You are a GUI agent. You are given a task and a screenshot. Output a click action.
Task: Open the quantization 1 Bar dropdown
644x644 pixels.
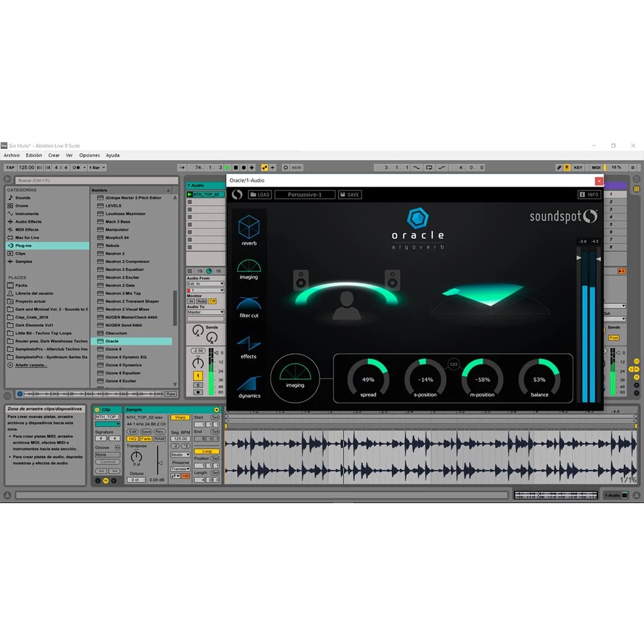point(97,167)
